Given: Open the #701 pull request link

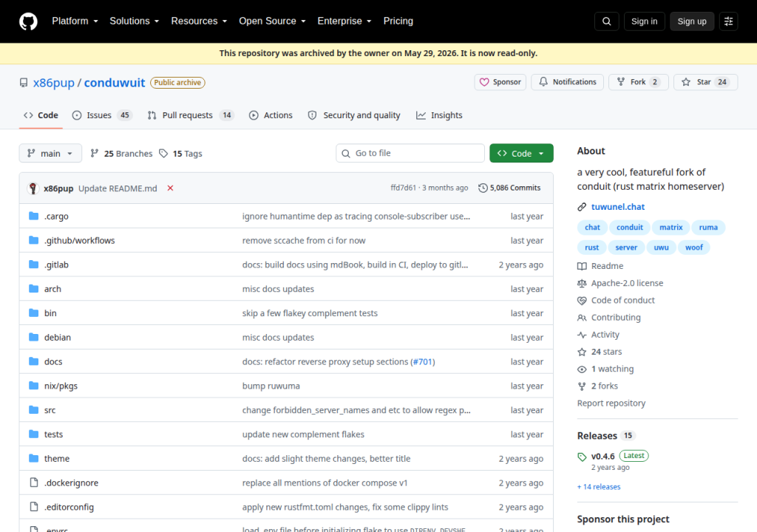Looking at the screenshot, I should (422, 361).
